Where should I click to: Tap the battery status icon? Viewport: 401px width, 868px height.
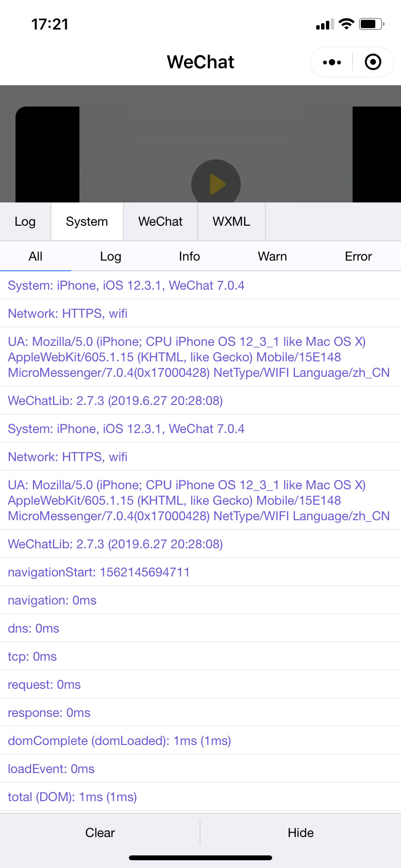click(x=371, y=24)
